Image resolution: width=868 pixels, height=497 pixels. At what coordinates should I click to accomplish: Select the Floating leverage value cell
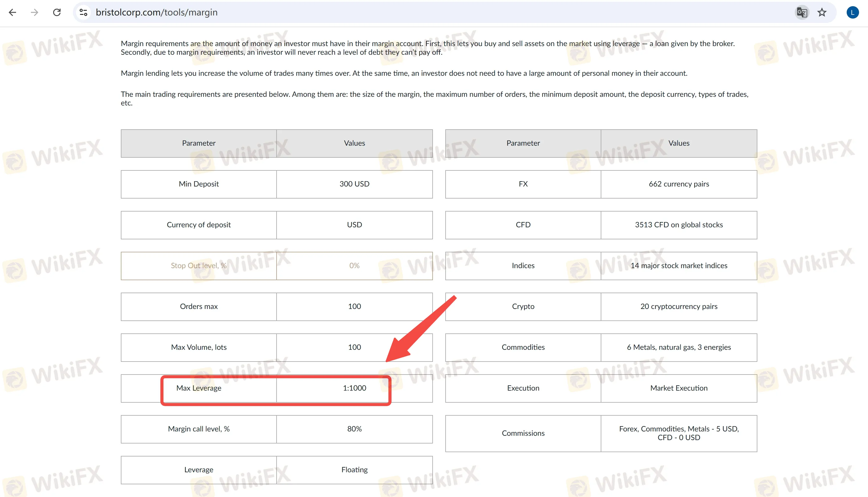[x=354, y=470]
